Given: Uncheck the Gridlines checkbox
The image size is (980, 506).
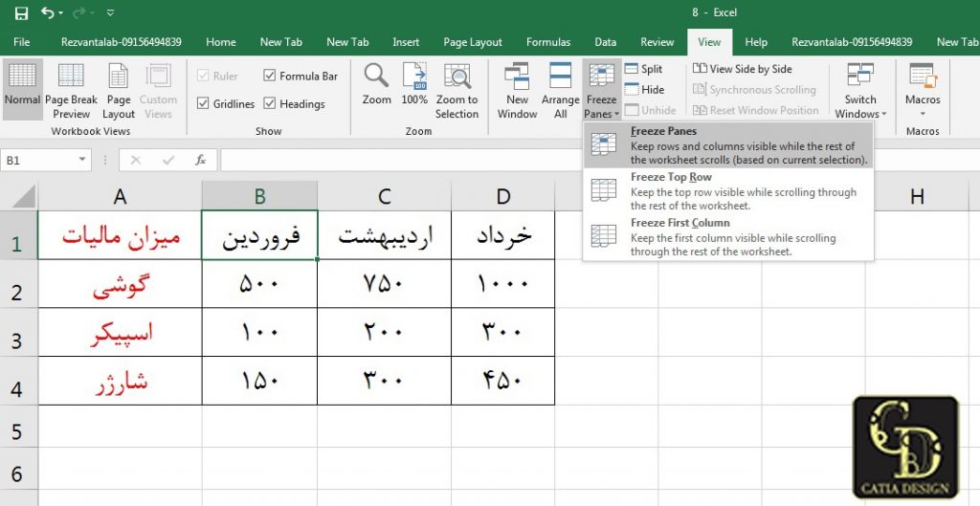Looking at the screenshot, I should point(203,103).
